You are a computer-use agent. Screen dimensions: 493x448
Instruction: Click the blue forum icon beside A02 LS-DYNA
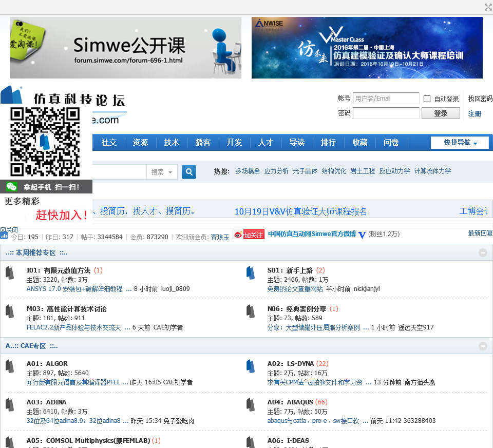pos(251,366)
